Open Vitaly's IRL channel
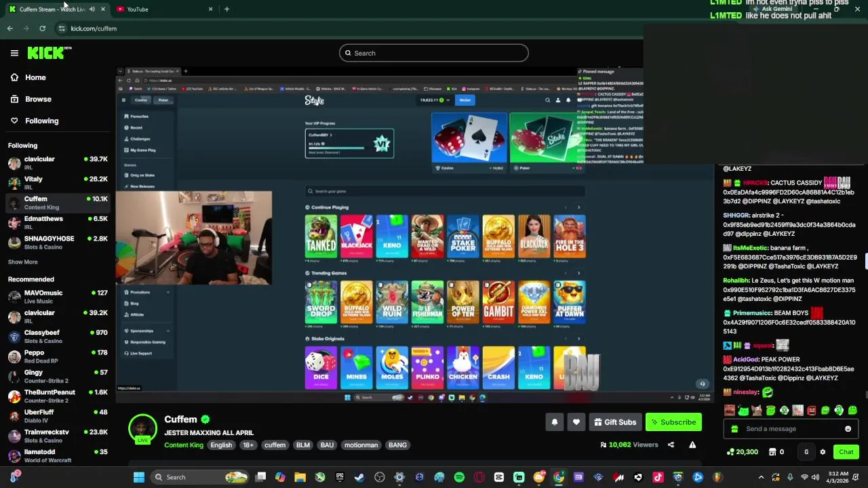The image size is (868, 488). (x=57, y=182)
